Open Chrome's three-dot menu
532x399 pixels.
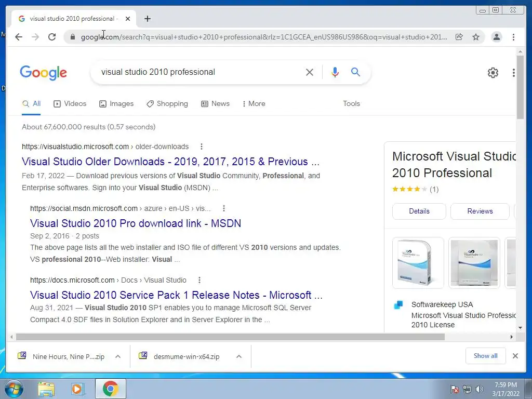tap(513, 37)
